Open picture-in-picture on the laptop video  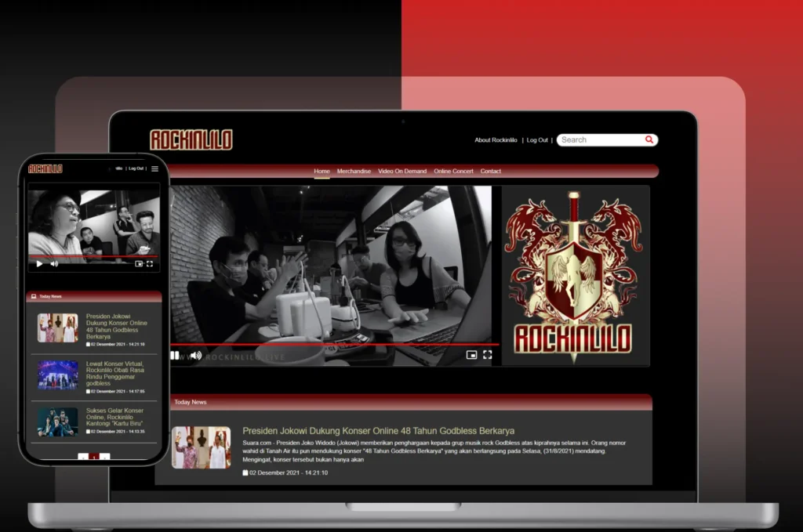tap(471, 354)
